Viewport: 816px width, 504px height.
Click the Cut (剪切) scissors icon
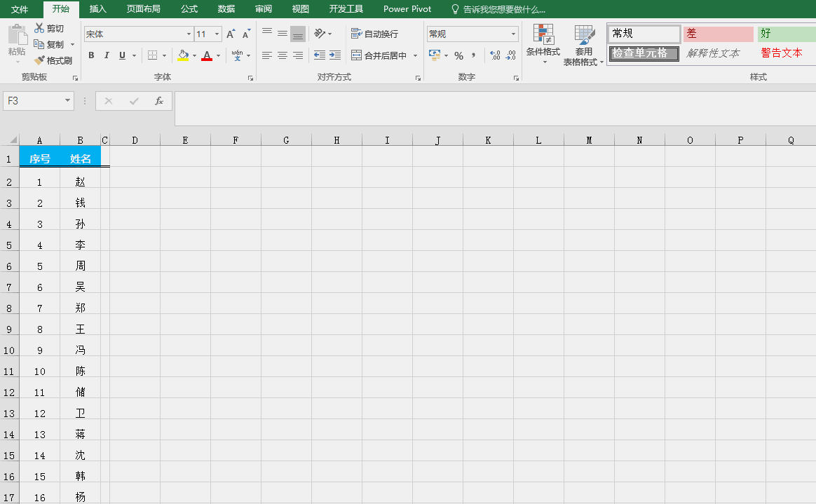[x=40, y=28]
